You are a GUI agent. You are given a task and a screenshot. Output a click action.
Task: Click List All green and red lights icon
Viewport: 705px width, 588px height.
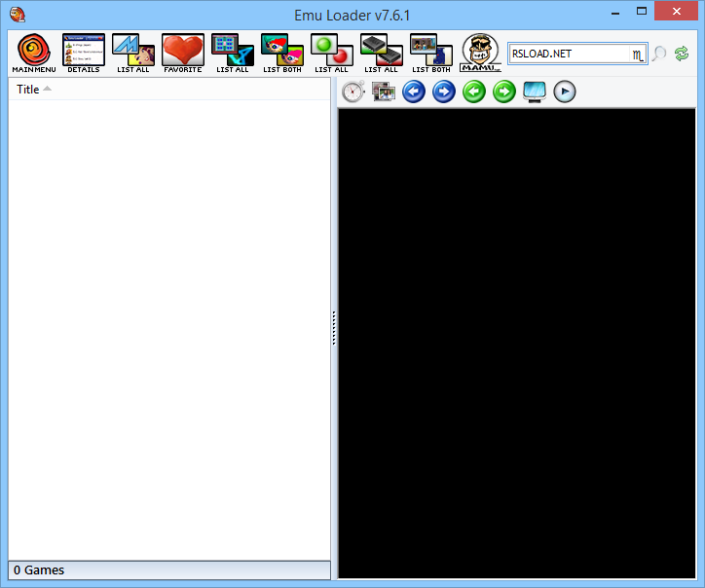coord(332,53)
